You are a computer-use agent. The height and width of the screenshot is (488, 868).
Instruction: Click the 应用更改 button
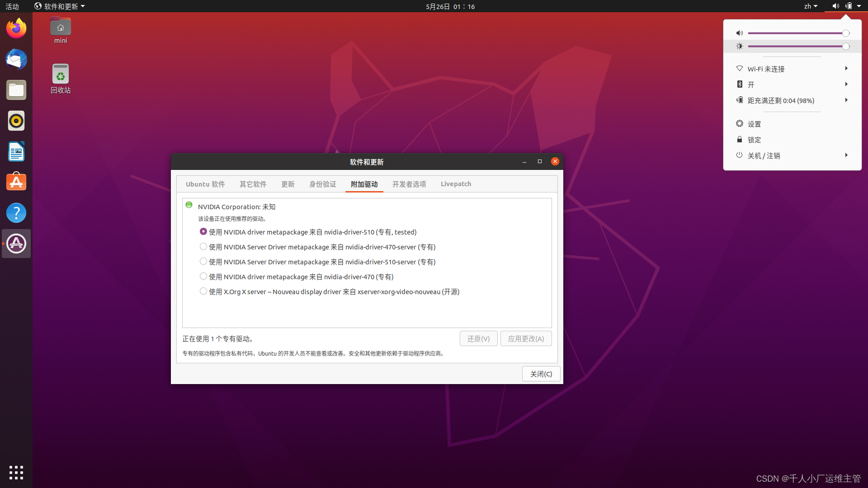(526, 338)
